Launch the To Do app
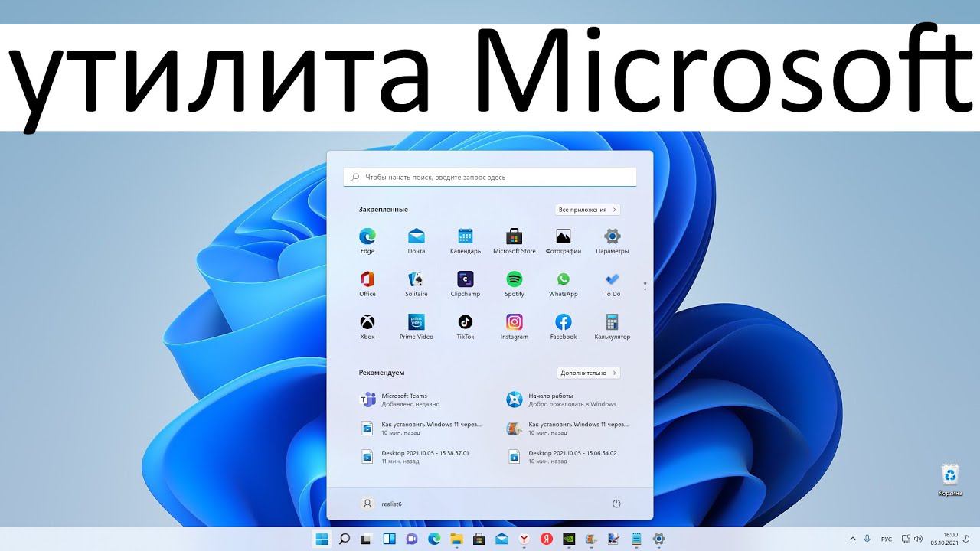 (612, 283)
